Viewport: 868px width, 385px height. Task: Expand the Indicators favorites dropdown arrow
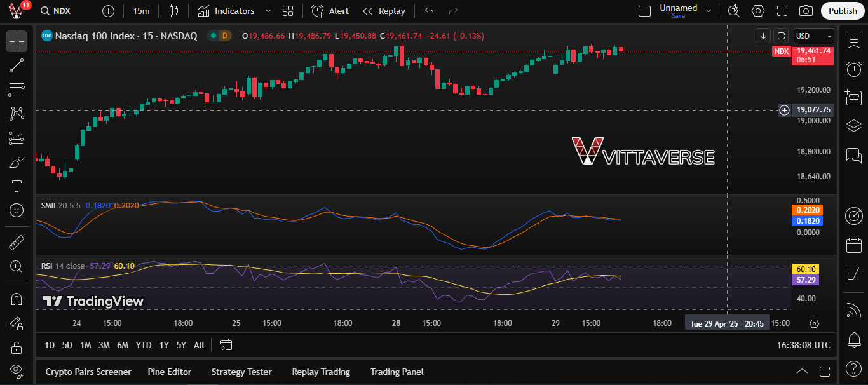[x=268, y=11]
